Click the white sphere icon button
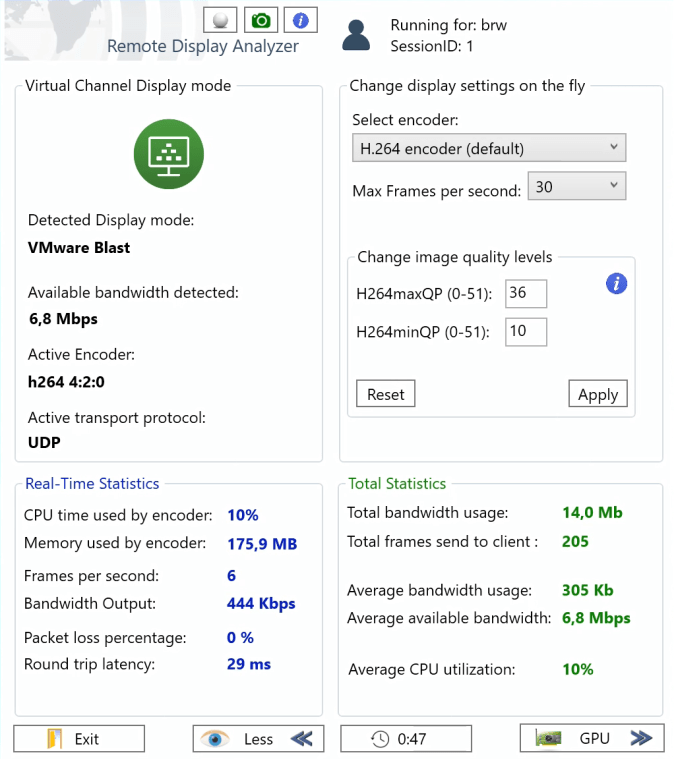 click(x=221, y=20)
